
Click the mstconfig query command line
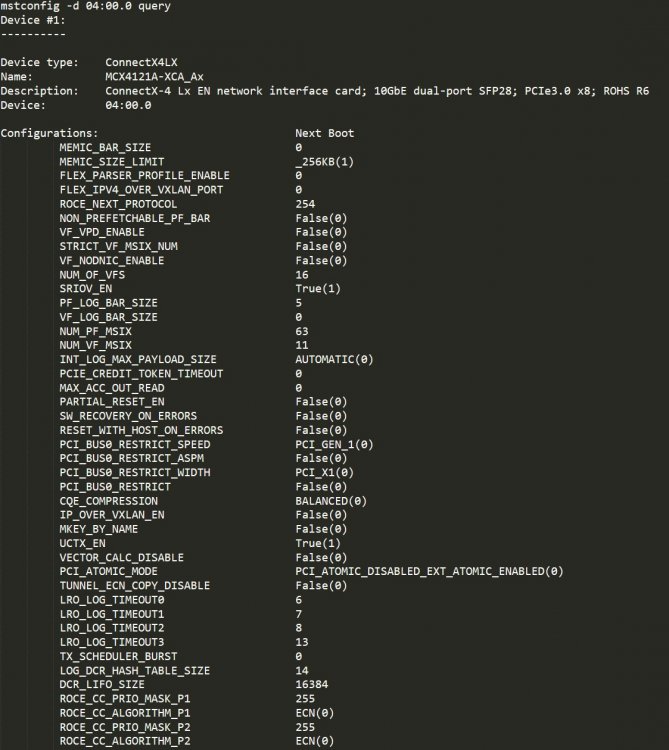click(x=86, y=6)
